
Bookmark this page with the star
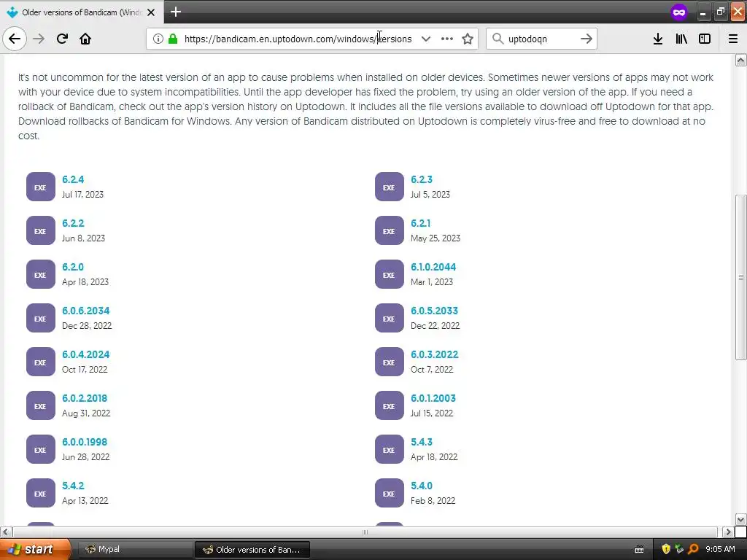pos(468,39)
